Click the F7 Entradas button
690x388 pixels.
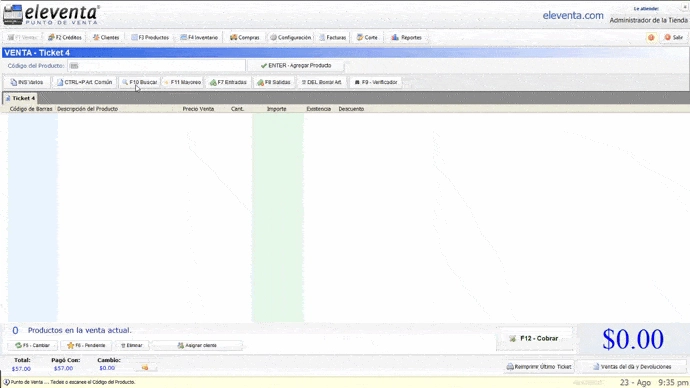tap(228, 82)
